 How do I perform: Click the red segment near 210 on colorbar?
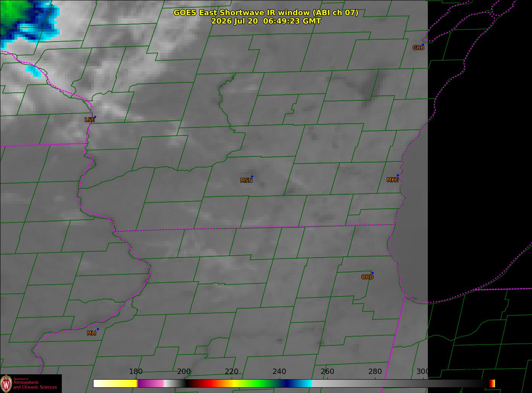point(208,383)
